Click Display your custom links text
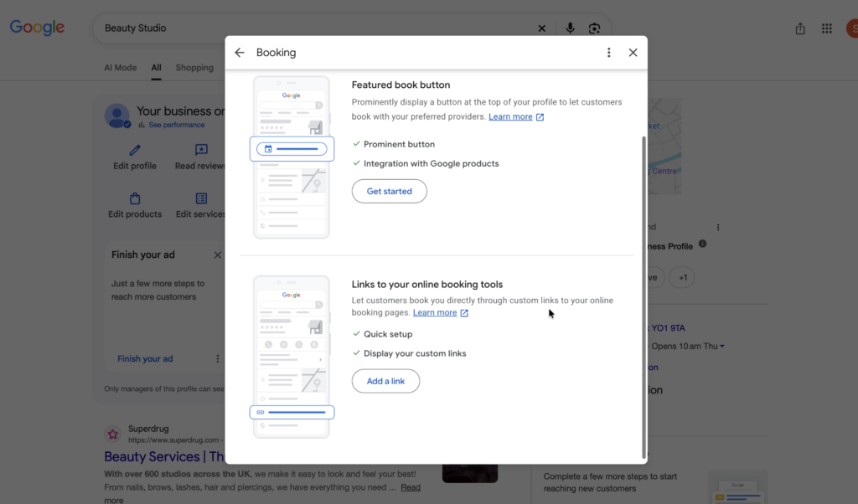Screen dimensions: 858x504 tap(415, 353)
